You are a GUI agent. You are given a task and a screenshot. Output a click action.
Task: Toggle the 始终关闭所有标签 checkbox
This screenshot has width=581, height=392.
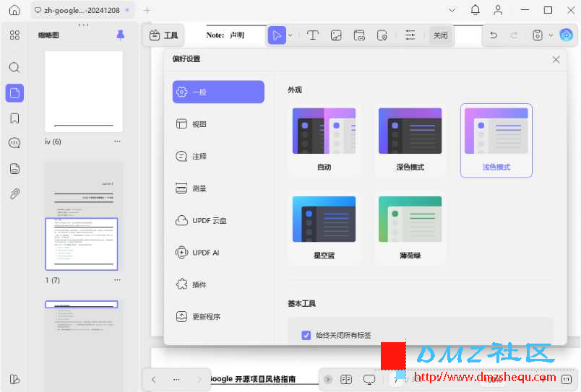[x=306, y=335]
